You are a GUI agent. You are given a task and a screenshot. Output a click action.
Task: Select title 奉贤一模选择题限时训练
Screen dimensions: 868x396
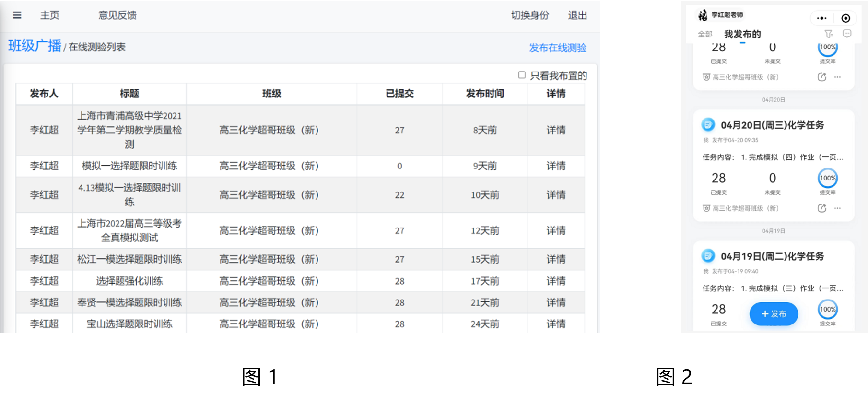[x=129, y=302]
